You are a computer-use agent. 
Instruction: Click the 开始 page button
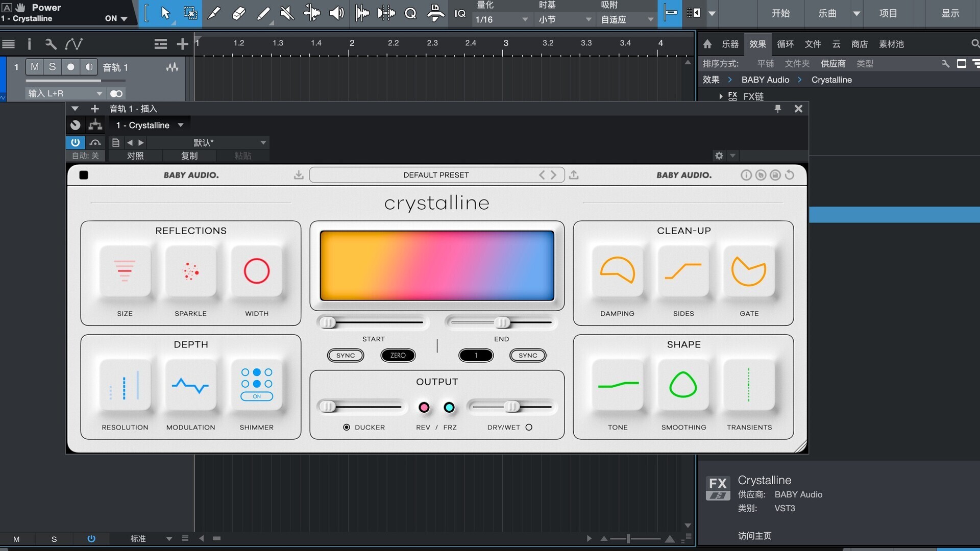[x=780, y=13]
